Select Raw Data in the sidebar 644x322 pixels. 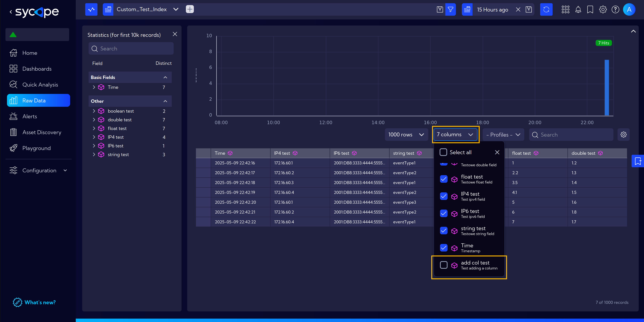[x=39, y=101]
